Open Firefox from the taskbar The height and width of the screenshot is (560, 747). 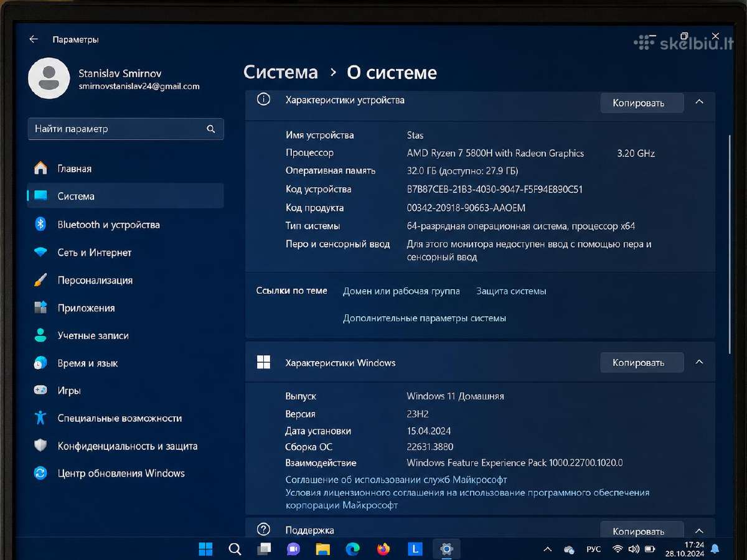click(383, 549)
